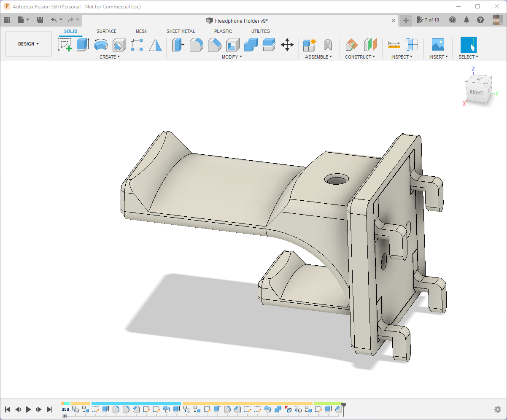Open a new design tab with plus button
This screenshot has height=420, width=507.
point(405,20)
